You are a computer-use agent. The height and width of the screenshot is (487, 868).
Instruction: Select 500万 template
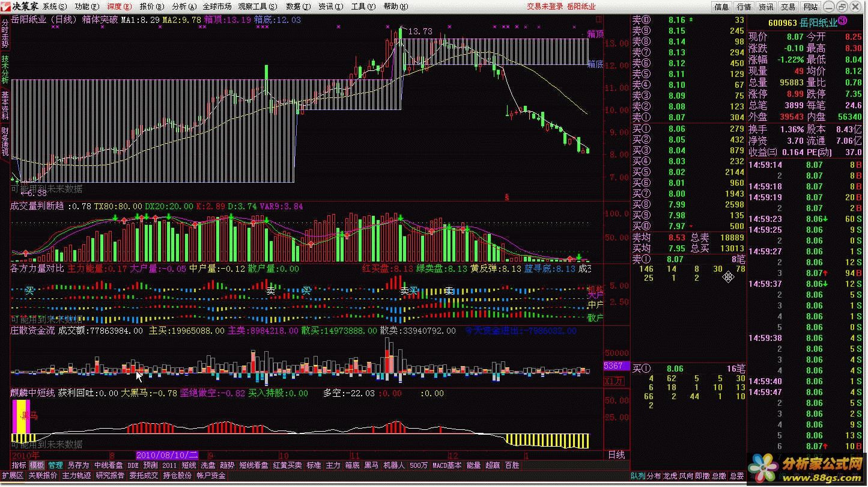[x=419, y=465]
